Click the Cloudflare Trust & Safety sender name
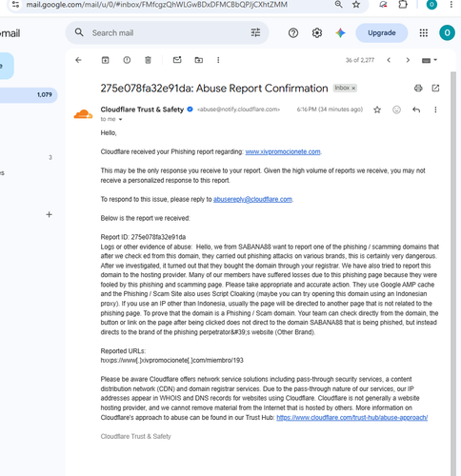This screenshot has height=476, width=461. [x=142, y=109]
